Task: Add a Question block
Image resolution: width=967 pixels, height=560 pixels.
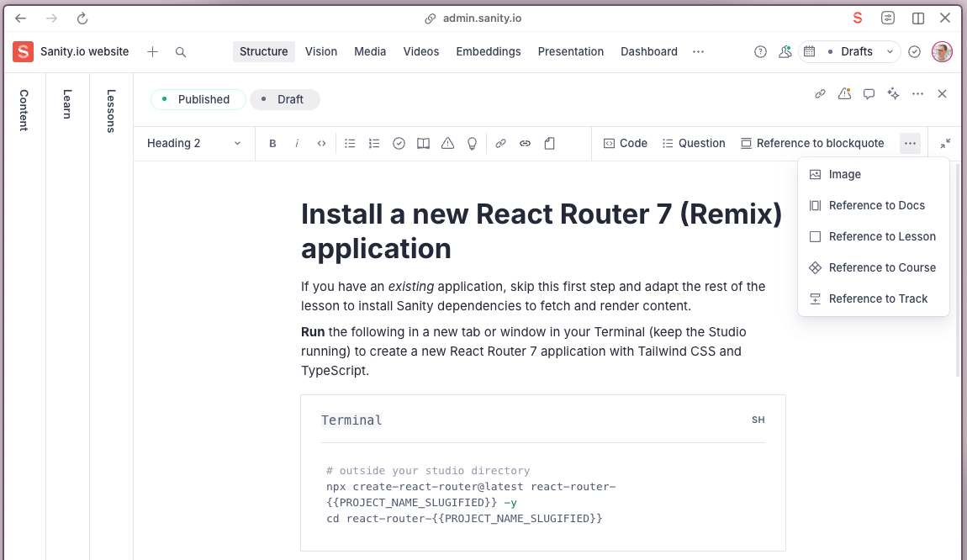Action: 694,143
